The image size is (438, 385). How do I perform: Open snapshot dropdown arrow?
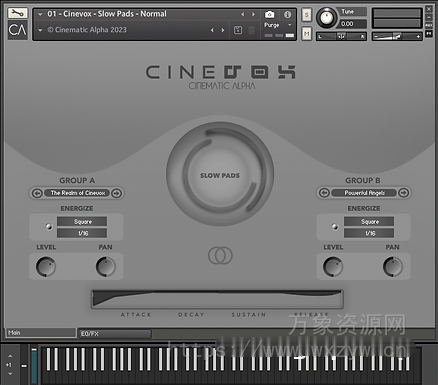[x=40, y=30]
